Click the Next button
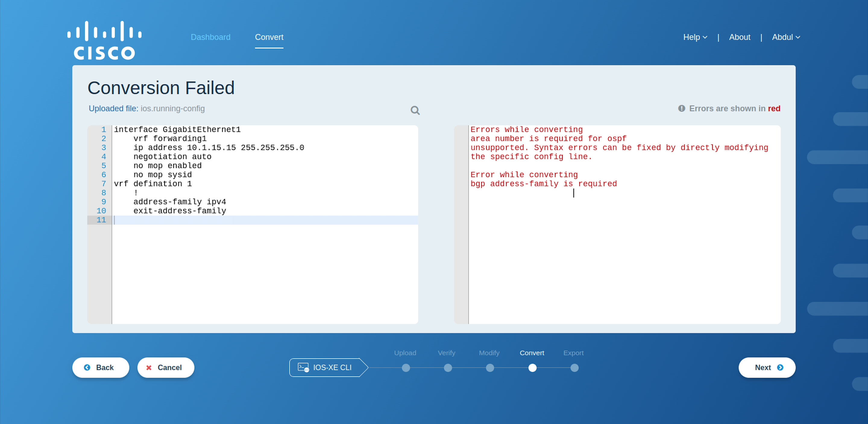Screen dimensions: 868x424 point(767,367)
